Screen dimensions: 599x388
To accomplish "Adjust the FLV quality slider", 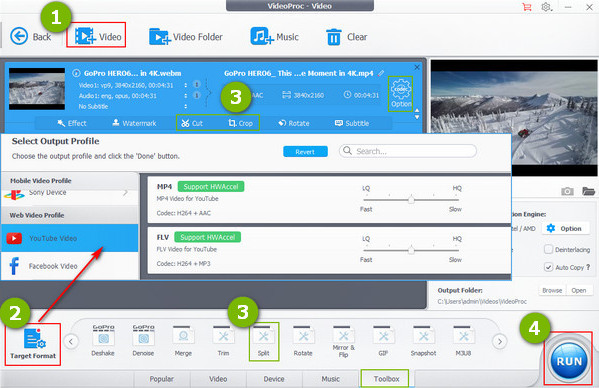I will click(411, 250).
